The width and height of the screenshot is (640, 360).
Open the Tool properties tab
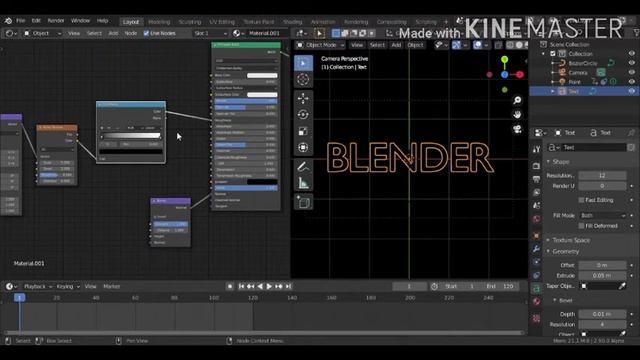(x=536, y=149)
